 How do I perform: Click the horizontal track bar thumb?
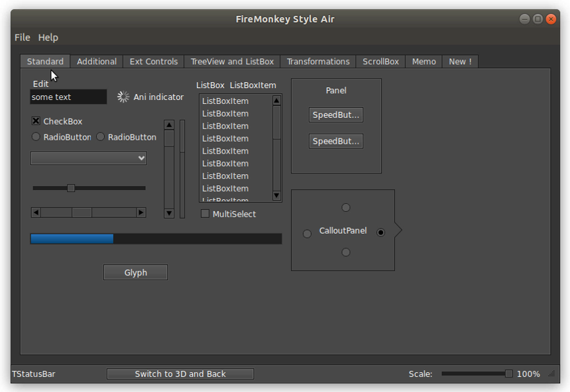click(71, 188)
